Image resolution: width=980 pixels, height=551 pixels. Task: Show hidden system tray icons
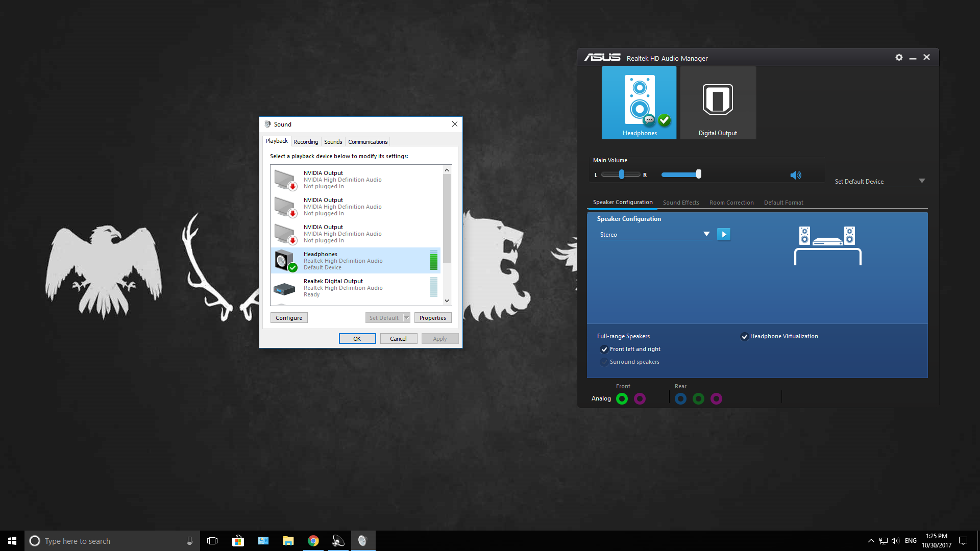871,541
